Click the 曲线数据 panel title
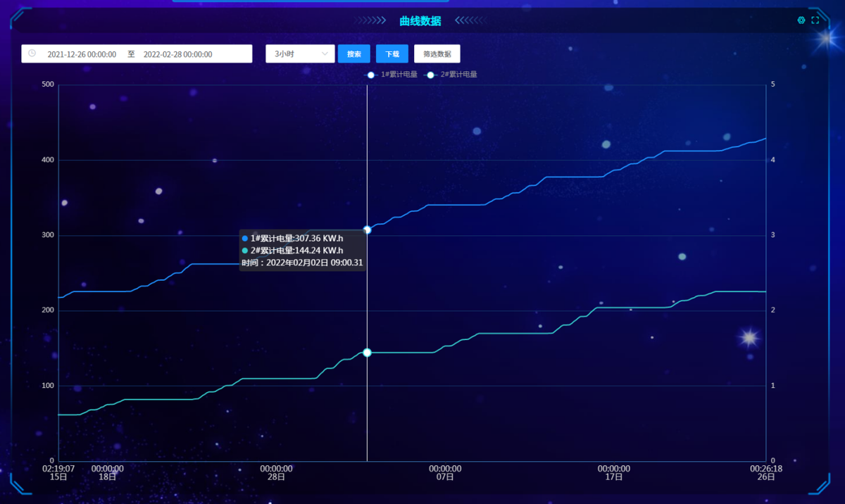The height and width of the screenshot is (504, 845). click(420, 21)
